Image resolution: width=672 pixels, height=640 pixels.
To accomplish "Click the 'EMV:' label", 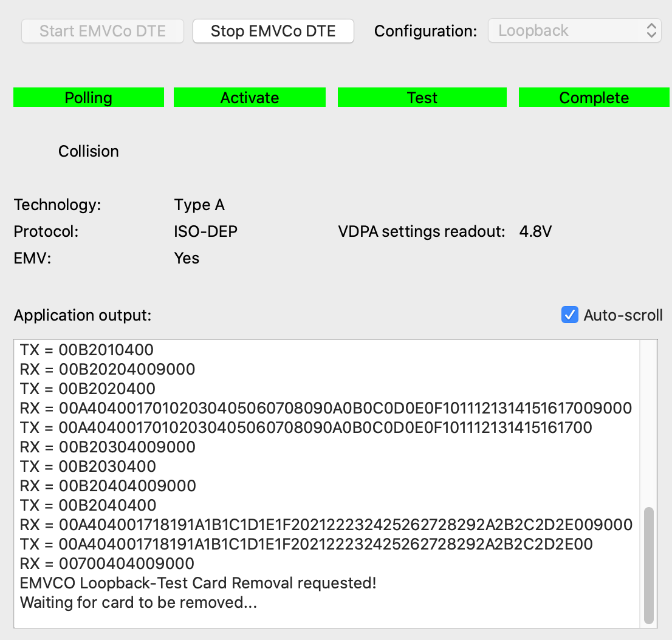I will 33,258.
